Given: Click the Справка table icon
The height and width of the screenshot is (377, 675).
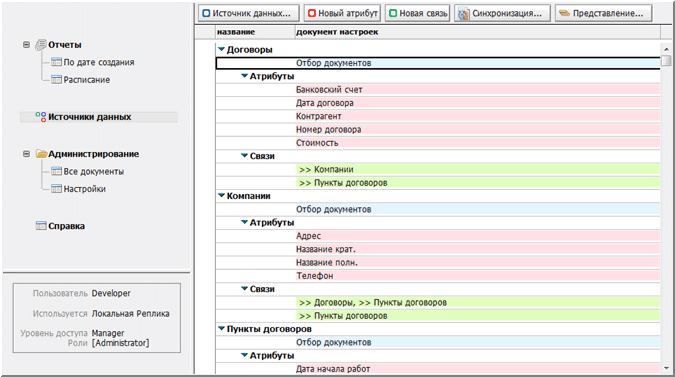Looking at the screenshot, I should [41, 226].
